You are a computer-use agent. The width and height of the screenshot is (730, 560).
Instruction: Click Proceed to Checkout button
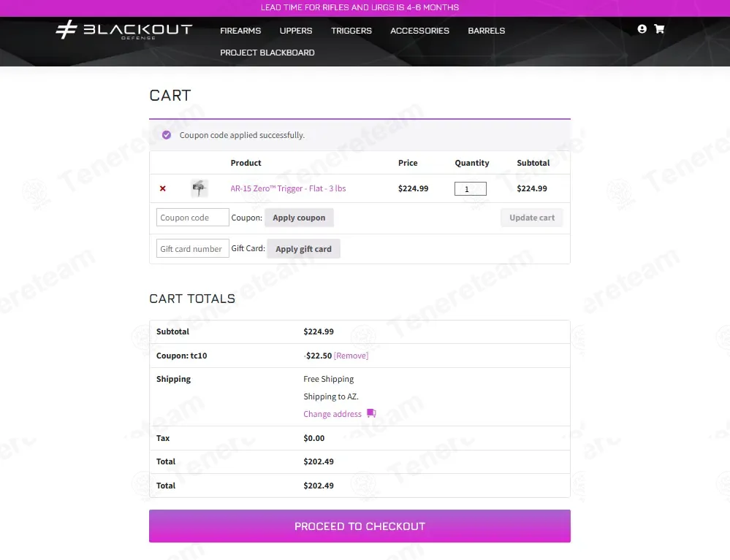point(360,526)
